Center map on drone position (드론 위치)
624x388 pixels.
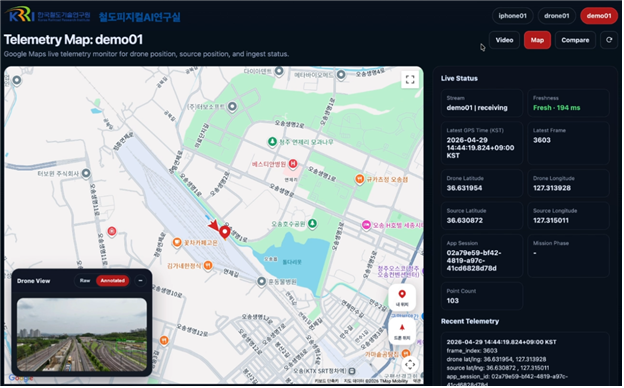402,331
